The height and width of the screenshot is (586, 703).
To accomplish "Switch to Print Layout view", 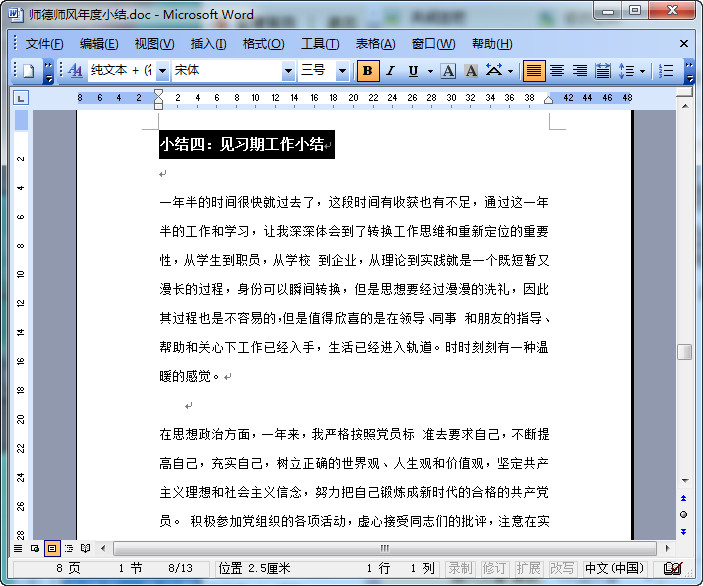I will [x=52, y=548].
